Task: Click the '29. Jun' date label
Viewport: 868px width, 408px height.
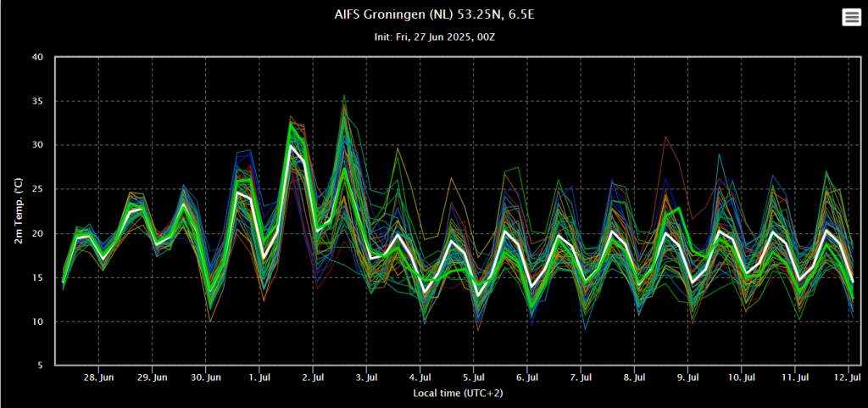Action: click(x=153, y=377)
